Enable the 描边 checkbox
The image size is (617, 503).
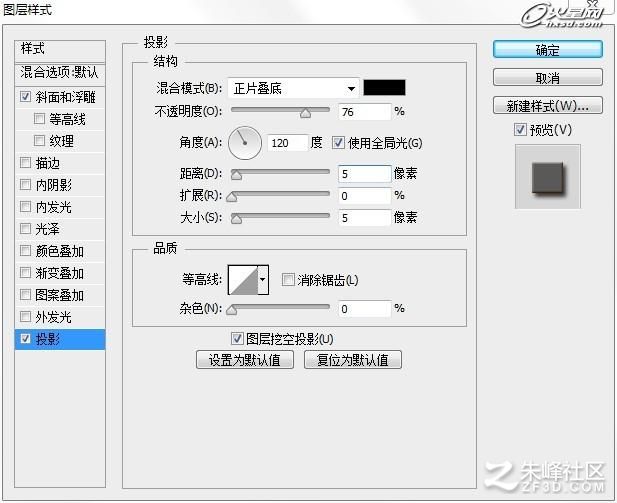26,162
